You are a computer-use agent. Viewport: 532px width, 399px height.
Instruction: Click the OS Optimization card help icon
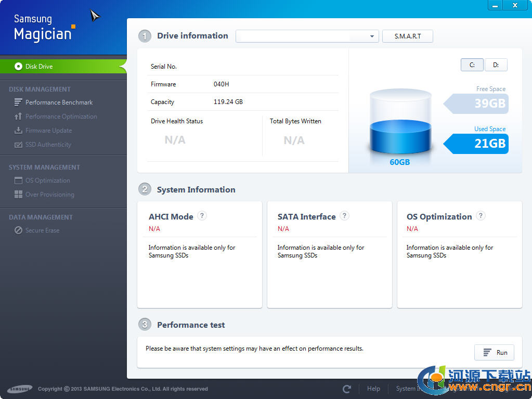481,216
